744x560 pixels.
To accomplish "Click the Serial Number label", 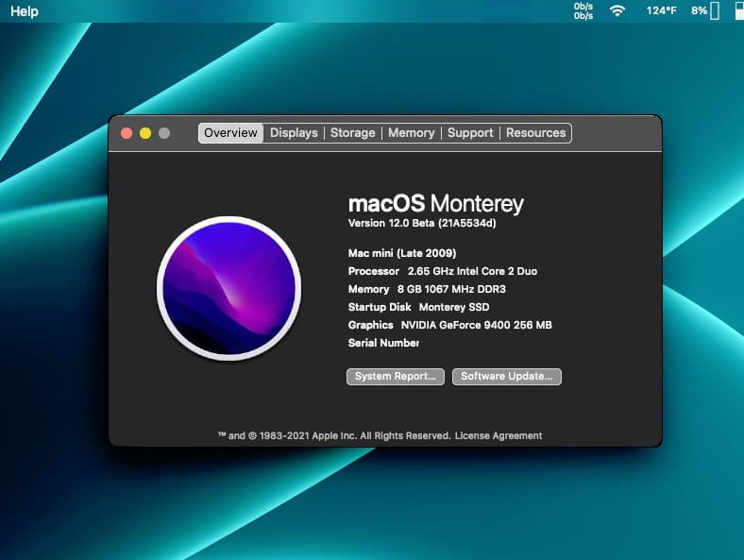I will click(x=383, y=343).
